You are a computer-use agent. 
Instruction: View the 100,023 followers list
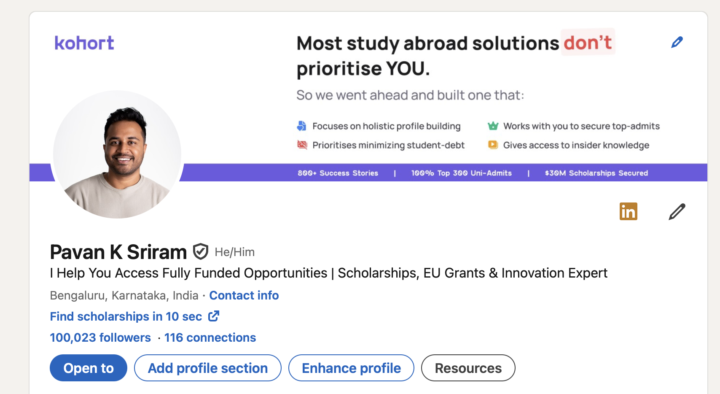[100, 338]
